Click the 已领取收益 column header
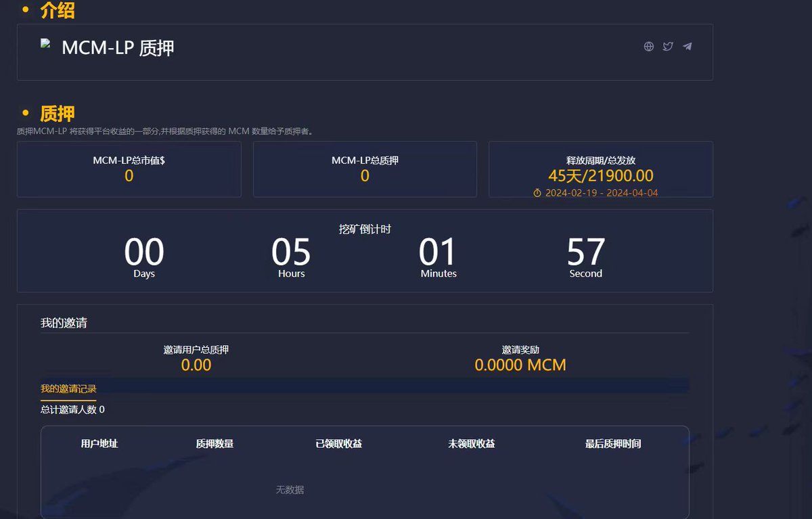Viewport: 812px width, 519px height. click(x=339, y=444)
